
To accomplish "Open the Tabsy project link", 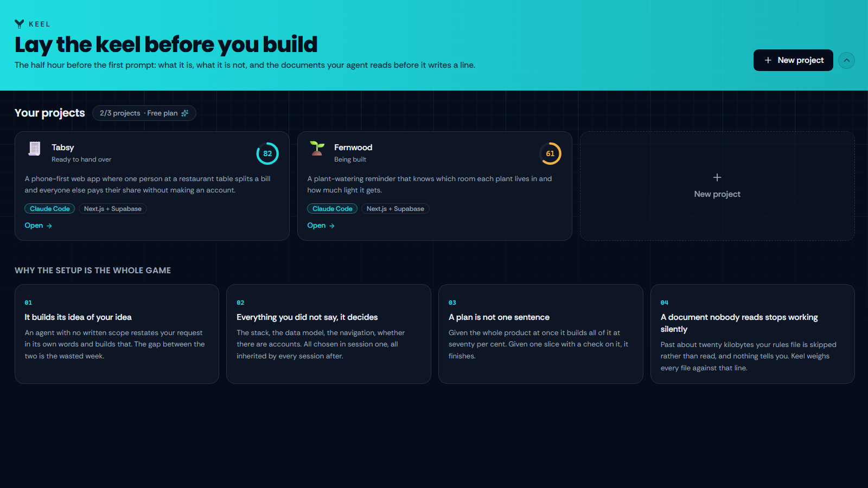I will 38,226.
